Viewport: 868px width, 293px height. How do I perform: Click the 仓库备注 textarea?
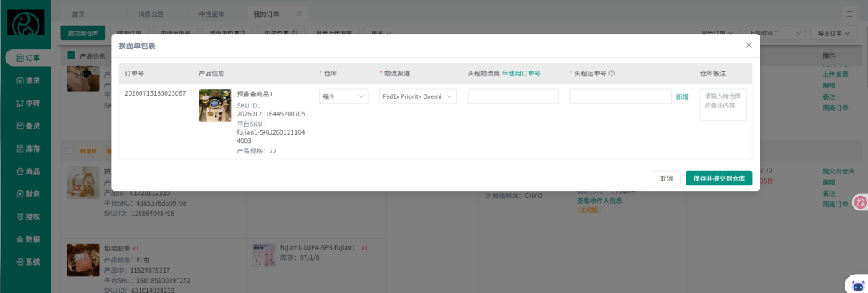pyautogui.click(x=723, y=105)
